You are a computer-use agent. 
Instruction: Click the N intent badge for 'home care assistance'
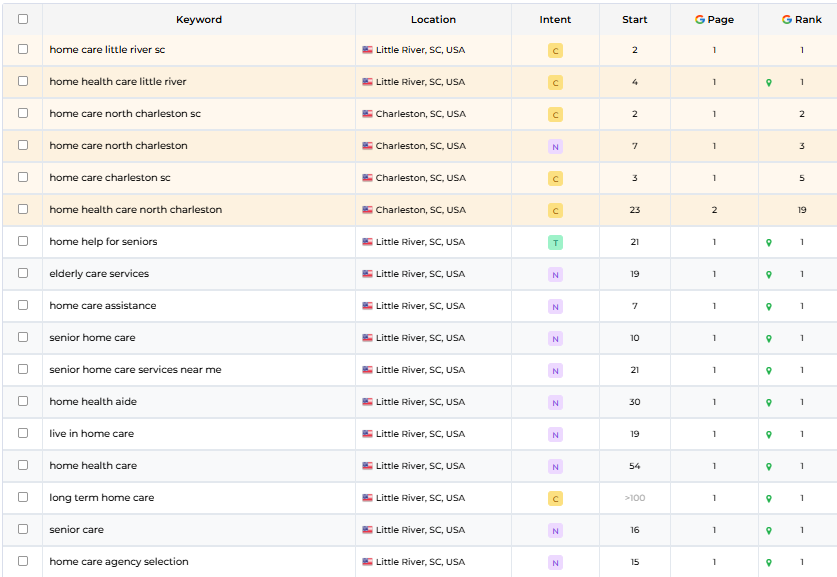pos(555,307)
